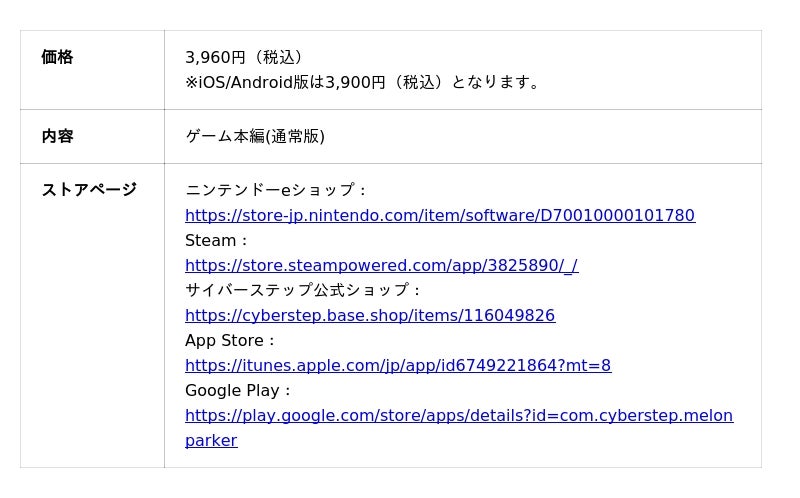
Task: Open the iTunes App Store link
Action: [397, 366]
